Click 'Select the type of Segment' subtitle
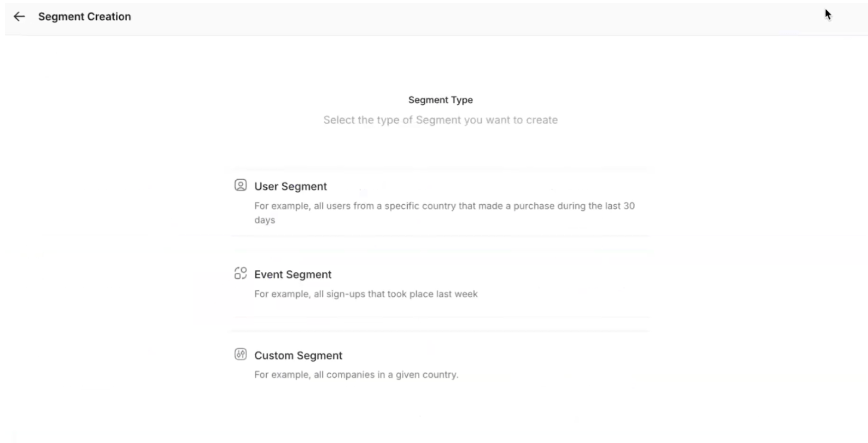This screenshot has width=868, height=443. (441, 120)
